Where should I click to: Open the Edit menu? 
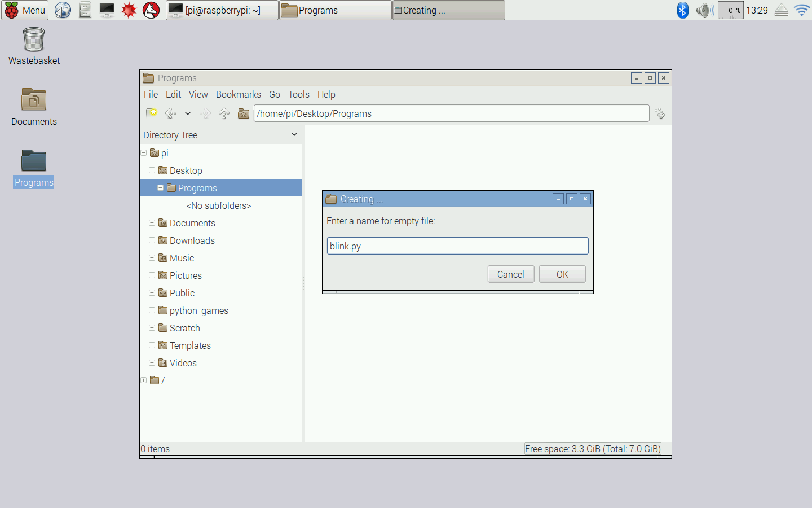coord(173,94)
